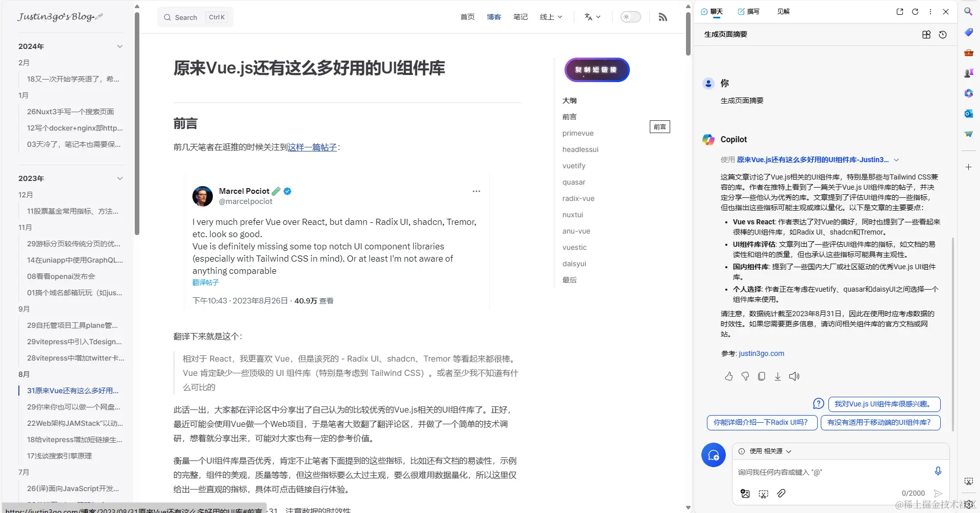
Task: Click the Justin3go's Blog logo
Action: click(x=60, y=17)
